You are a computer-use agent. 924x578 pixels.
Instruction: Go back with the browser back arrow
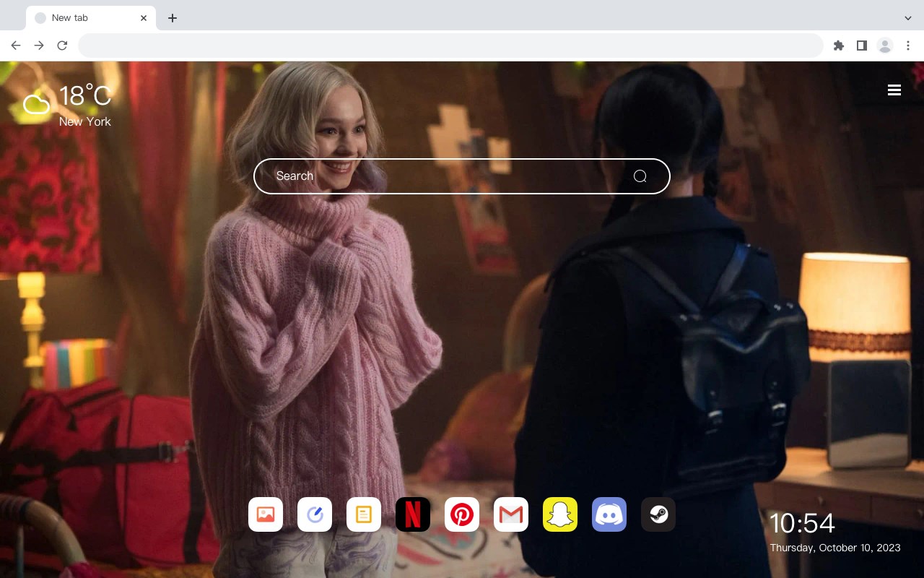click(16, 46)
